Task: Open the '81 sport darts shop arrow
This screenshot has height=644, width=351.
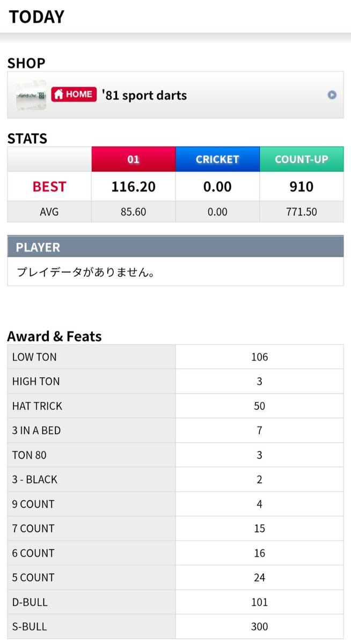Action: (332, 95)
